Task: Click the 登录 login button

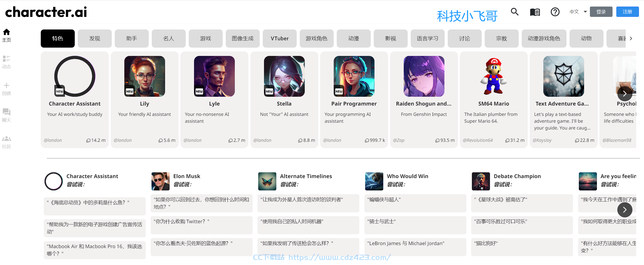Action: (601, 12)
